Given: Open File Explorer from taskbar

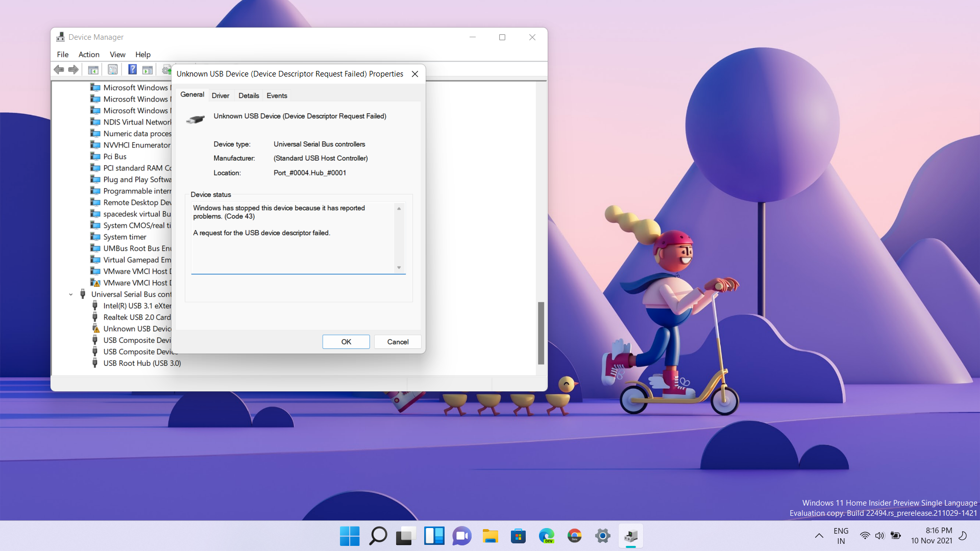Looking at the screenshot, I should 490,536.
